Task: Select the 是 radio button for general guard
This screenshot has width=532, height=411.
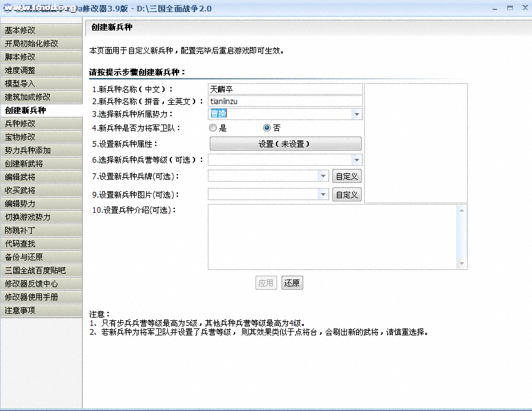Action: coord(213,128)
